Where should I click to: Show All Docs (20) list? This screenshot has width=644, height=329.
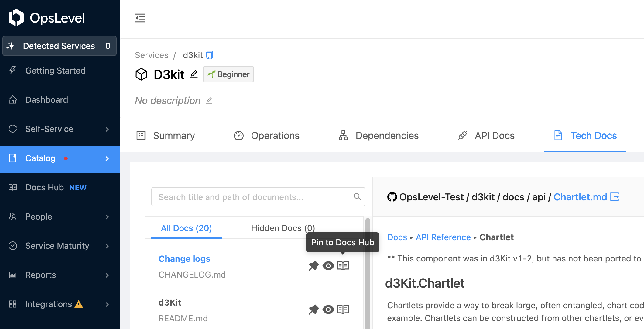[x=186, y=228]
